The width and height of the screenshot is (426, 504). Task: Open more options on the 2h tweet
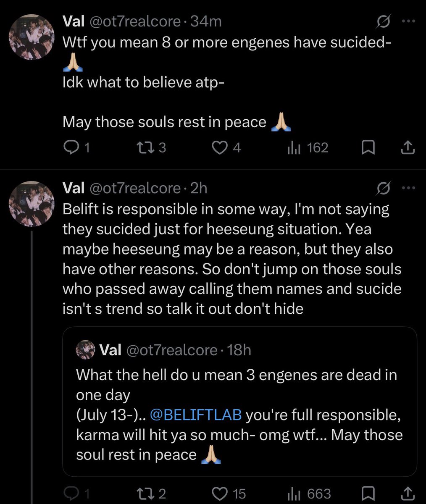tap(408, 188)
